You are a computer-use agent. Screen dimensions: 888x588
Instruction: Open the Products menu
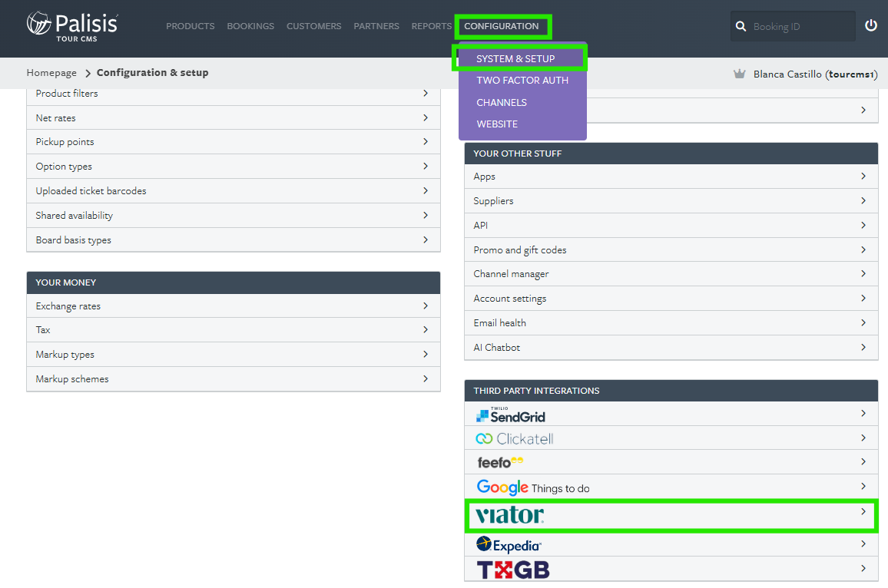coord(191,26)
